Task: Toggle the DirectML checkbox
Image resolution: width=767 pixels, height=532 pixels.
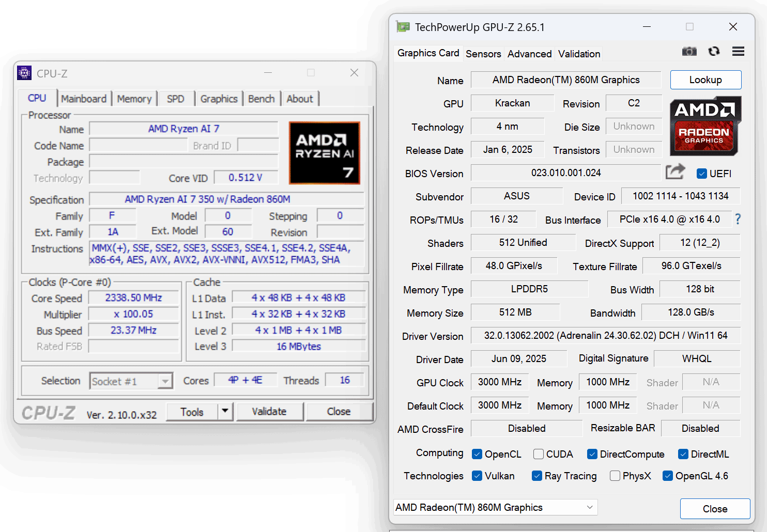Action: click(x=683, y=454)
